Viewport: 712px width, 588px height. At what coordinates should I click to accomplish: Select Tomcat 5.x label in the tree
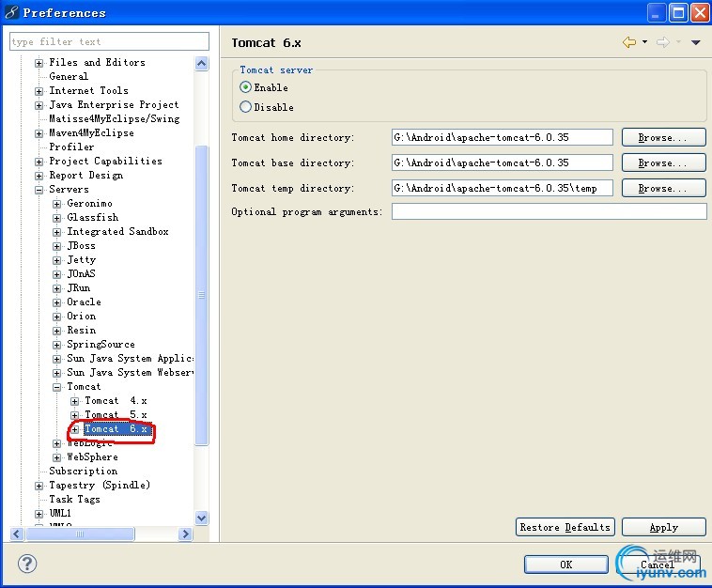[116, 414]
